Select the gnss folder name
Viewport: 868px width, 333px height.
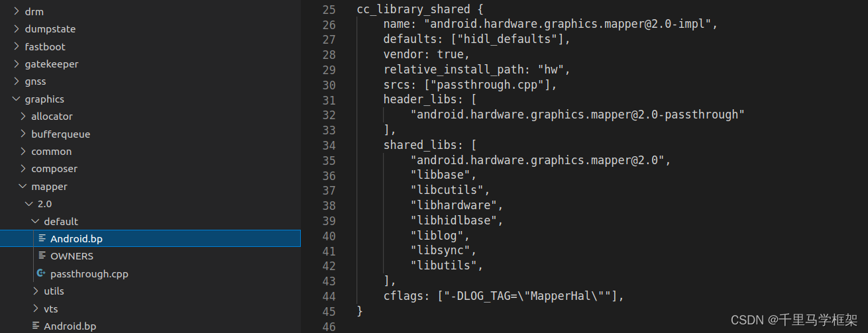[x=36, y=81]
